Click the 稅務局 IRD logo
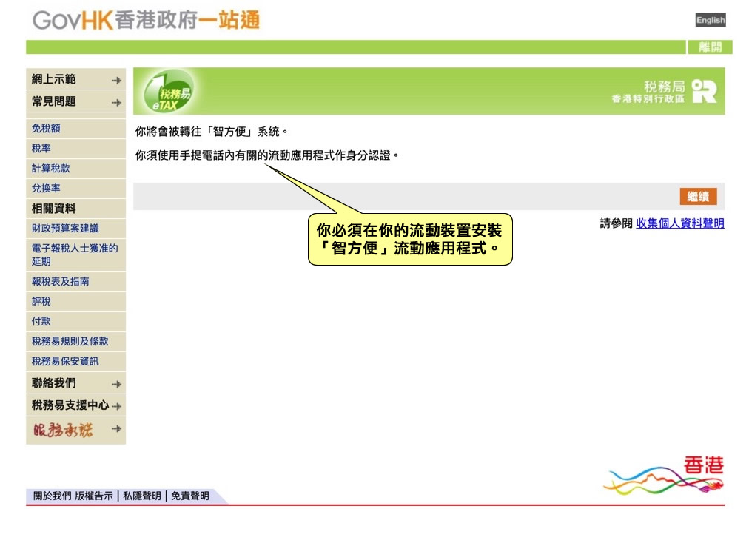This screenshot has height=560, width=749. (665, 91)
